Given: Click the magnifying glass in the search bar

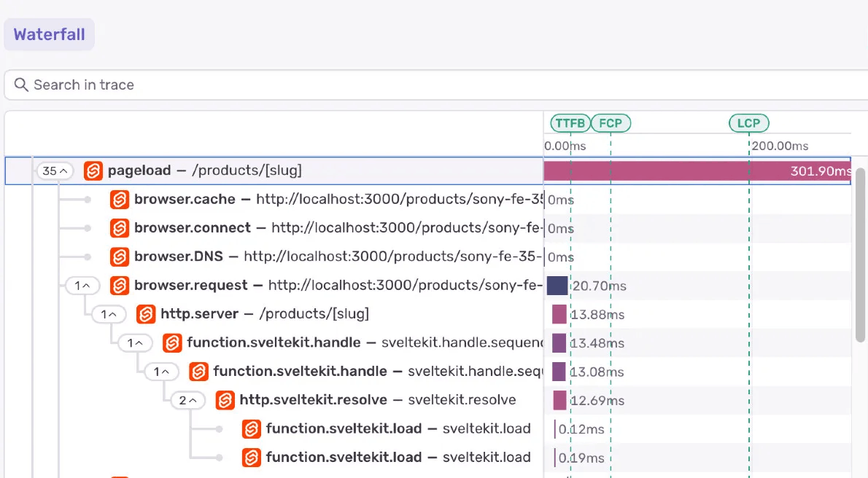Looking at the screenshot, I should [x=20, y=85].
